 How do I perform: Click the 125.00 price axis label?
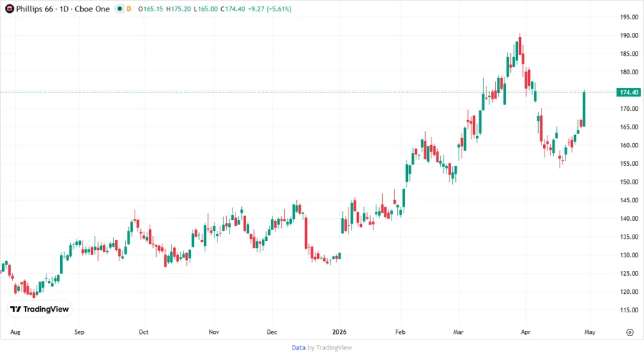click(x=629, y=273)
